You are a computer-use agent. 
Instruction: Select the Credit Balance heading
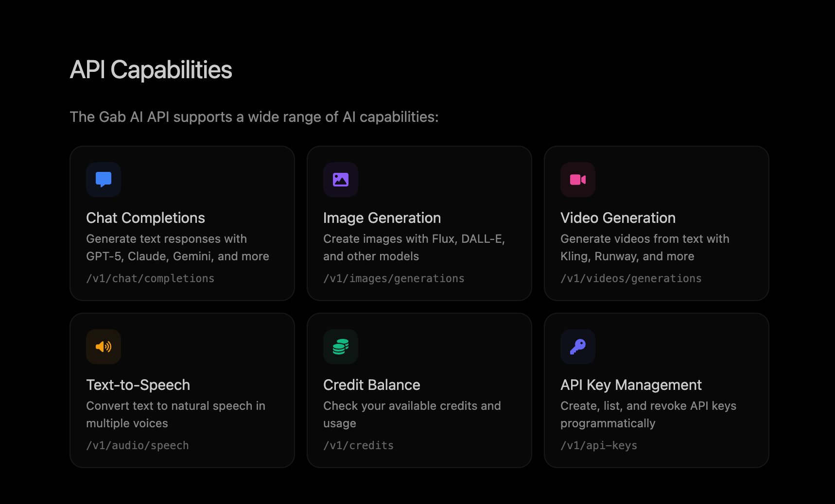coord(372,385)
